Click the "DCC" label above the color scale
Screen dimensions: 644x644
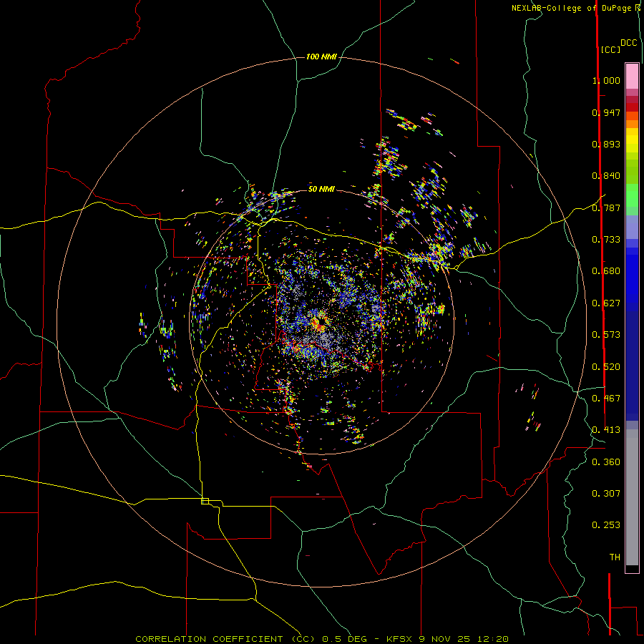pos(628,43)
